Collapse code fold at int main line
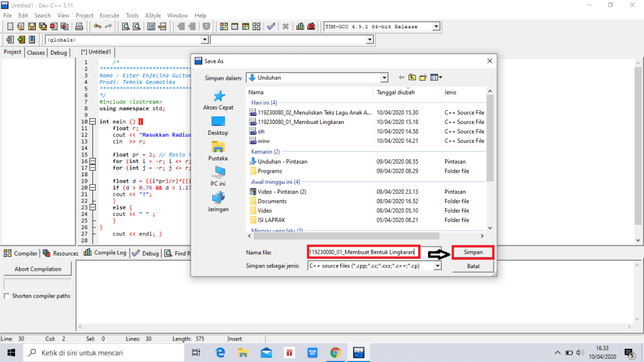Screen dimensions: 644x362 tap(93, 122)
